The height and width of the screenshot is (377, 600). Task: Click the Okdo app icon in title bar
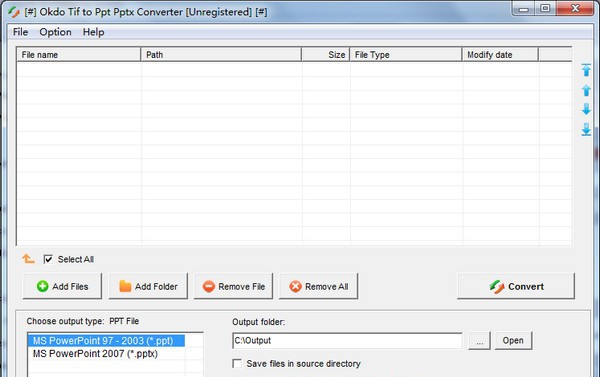click(x=14, y=12)
